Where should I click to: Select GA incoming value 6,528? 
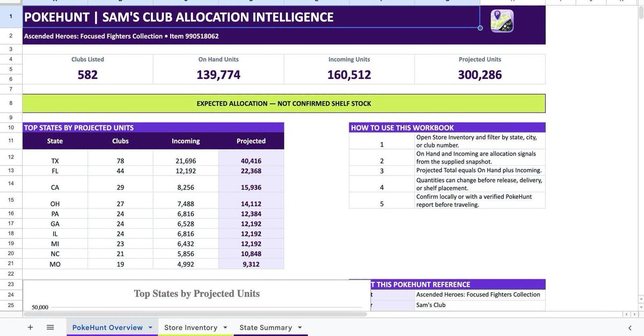coord(186,223)
